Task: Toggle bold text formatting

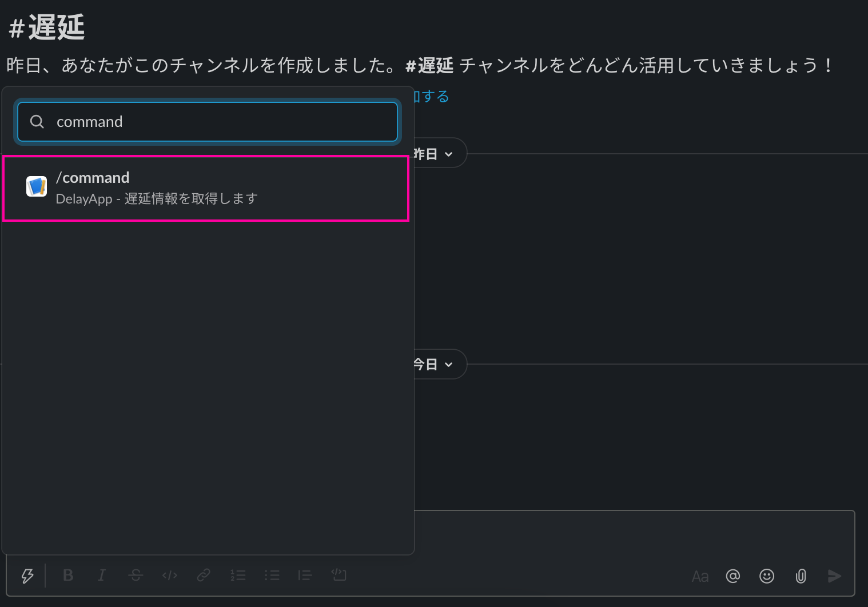Action: (x=67, y=576)
